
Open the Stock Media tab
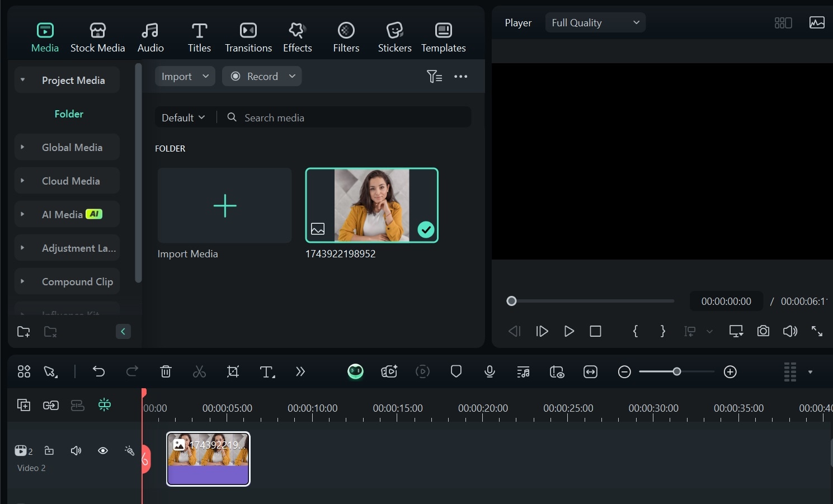tap(97, 38)
